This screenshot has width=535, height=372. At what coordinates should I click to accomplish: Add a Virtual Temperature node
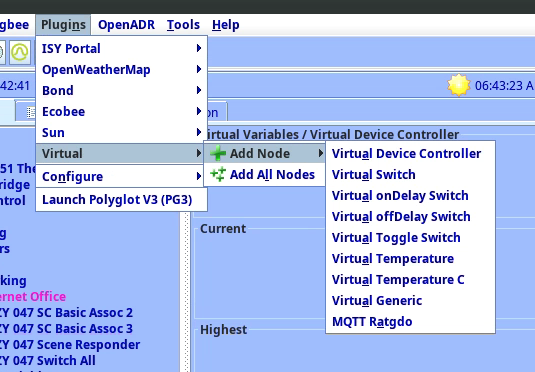(x=410, y=259)
